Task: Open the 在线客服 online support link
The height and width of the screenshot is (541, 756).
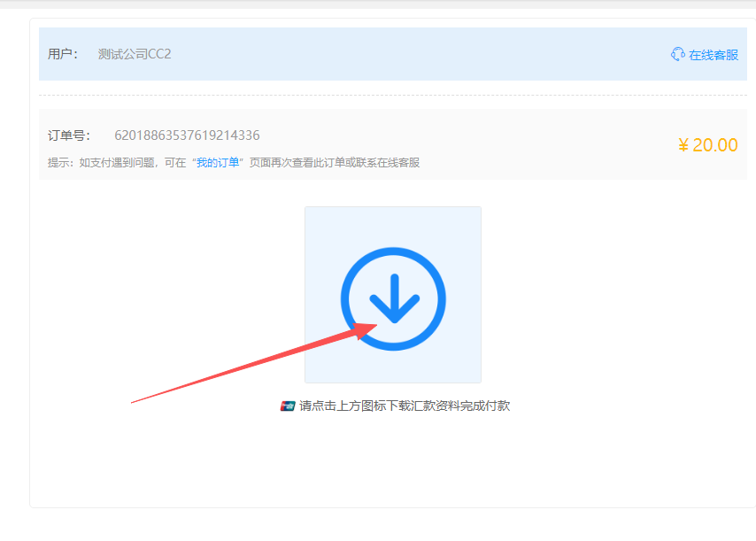Action: tap(713, 55)
